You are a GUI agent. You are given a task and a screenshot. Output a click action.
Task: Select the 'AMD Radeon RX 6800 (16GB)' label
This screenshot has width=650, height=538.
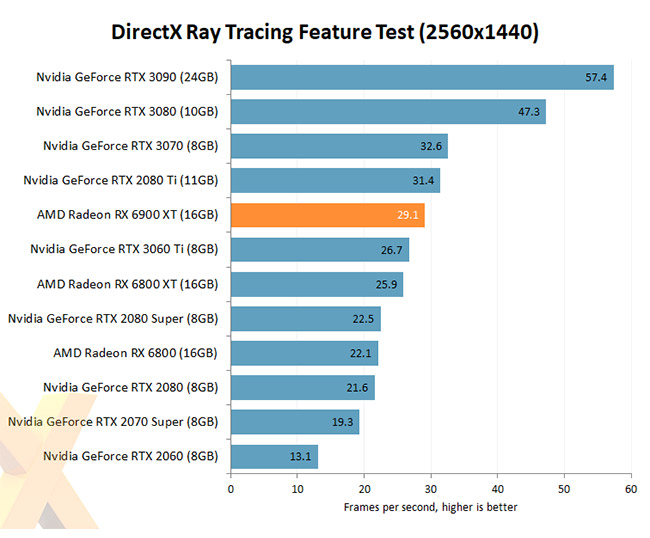pyautogui.click(x=135, y=353)
